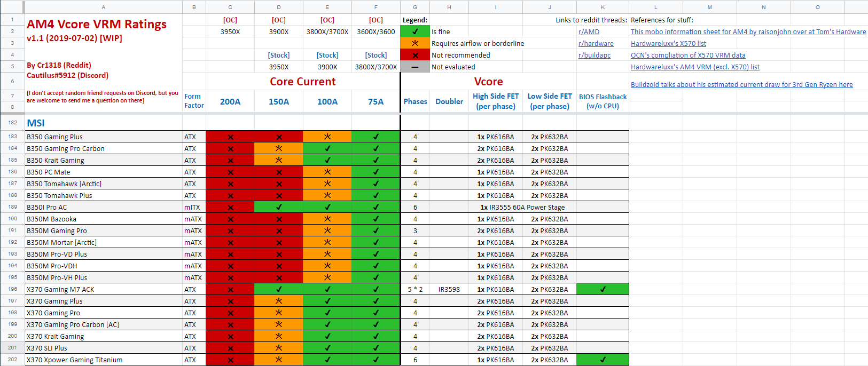868x366 pixels.
Task: Click the 'B350M Mortar [Arctic]' board cell
Action: pyautogui.click(x=104, y=242)
